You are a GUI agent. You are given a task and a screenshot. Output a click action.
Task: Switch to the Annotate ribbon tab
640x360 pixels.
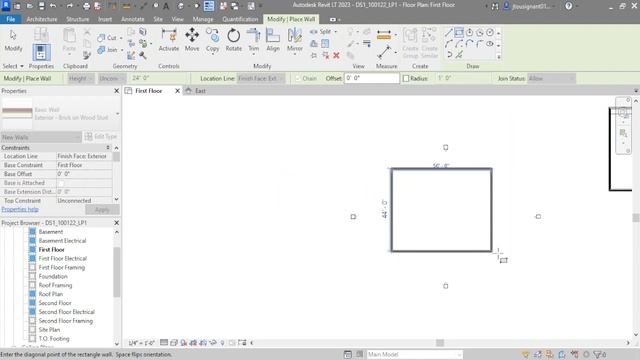133,19
